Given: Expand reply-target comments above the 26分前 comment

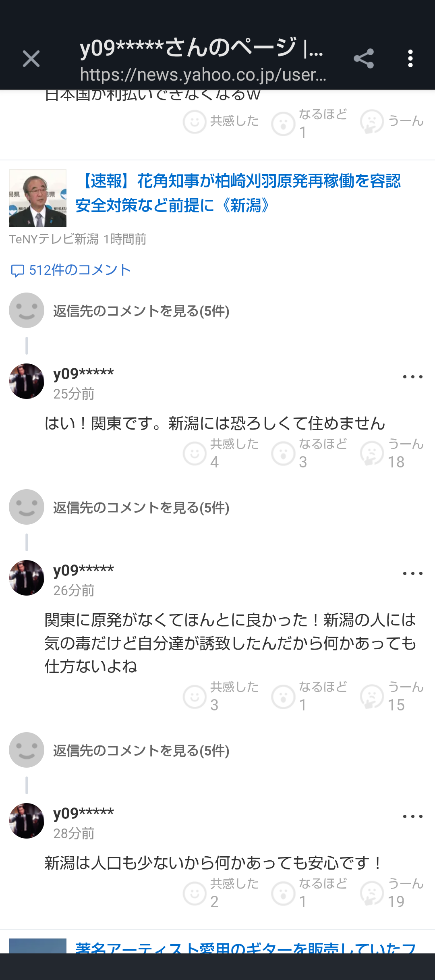Looking at the screenshot, I should coord(141,508).
